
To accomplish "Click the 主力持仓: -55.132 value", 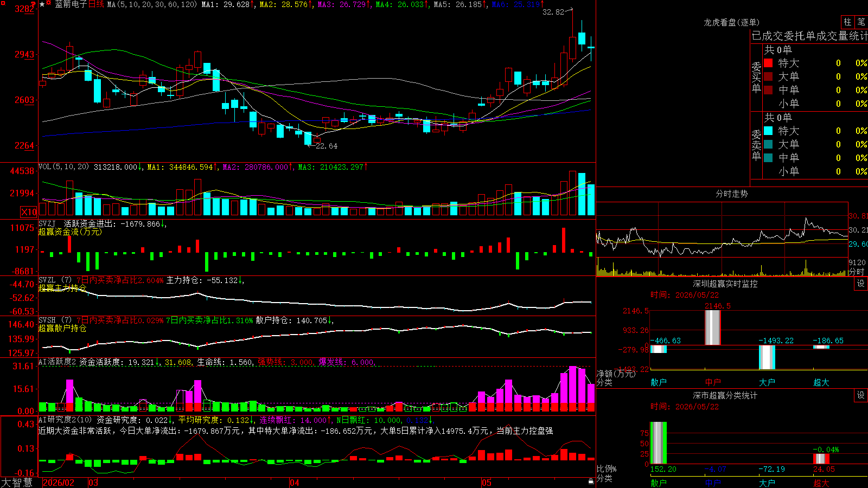I will (202, 280).
